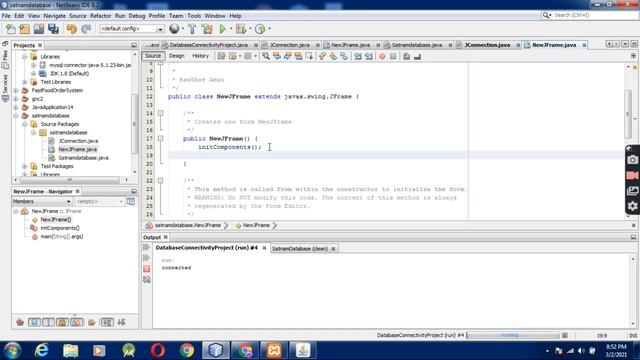This screenshot has height=360, width=640.
Task: Expand the FastFoodOrderSystem project node
Action: pyautogui.click(x=16, y=91)
